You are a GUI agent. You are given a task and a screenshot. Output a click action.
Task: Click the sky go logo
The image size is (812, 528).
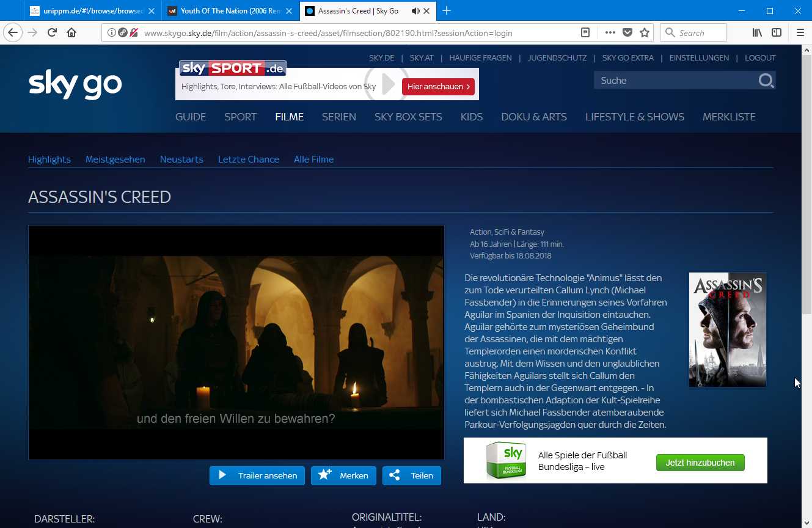click(x=75, y=84)
